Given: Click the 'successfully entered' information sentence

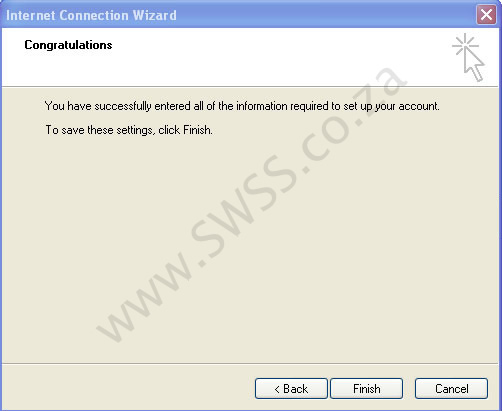Looking at the screenshot, I should [x=242, y=106].
